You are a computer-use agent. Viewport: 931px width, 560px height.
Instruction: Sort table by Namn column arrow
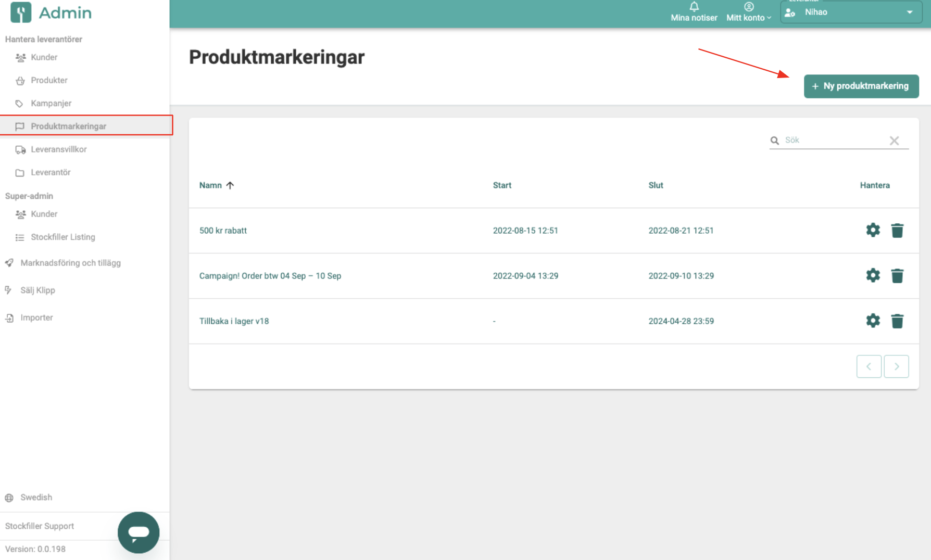click(x=230, y=185)
